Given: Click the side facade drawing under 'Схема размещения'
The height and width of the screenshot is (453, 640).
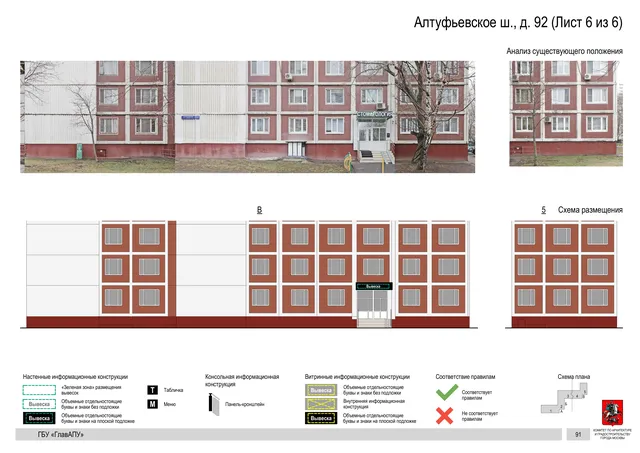Looking at the screenshot, I should tap(564, 274).
